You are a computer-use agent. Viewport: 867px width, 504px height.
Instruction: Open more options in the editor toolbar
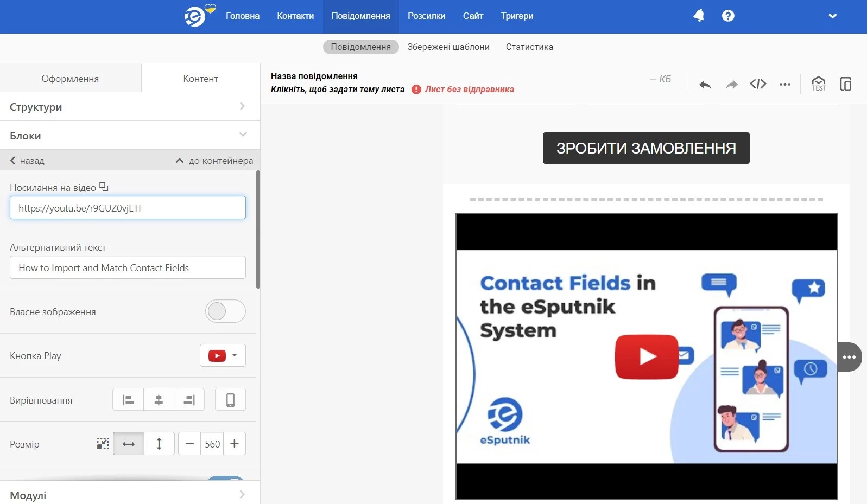pyautogui.click(x=784, y=84)
